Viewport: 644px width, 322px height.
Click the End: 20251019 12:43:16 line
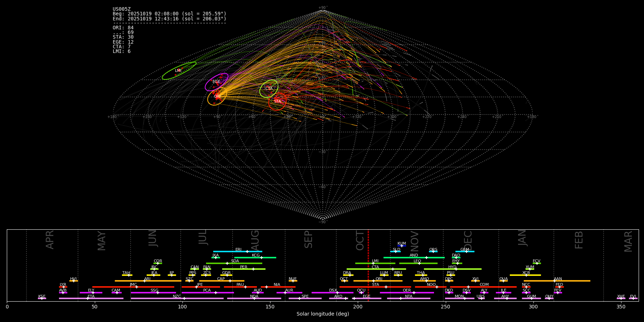[170, 19]
